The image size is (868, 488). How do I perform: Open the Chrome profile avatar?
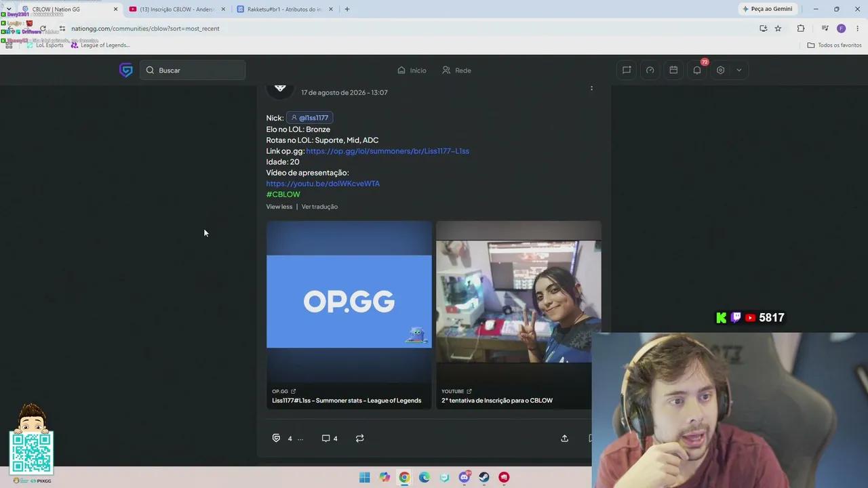pyautogui.click(x=841, y=28)
